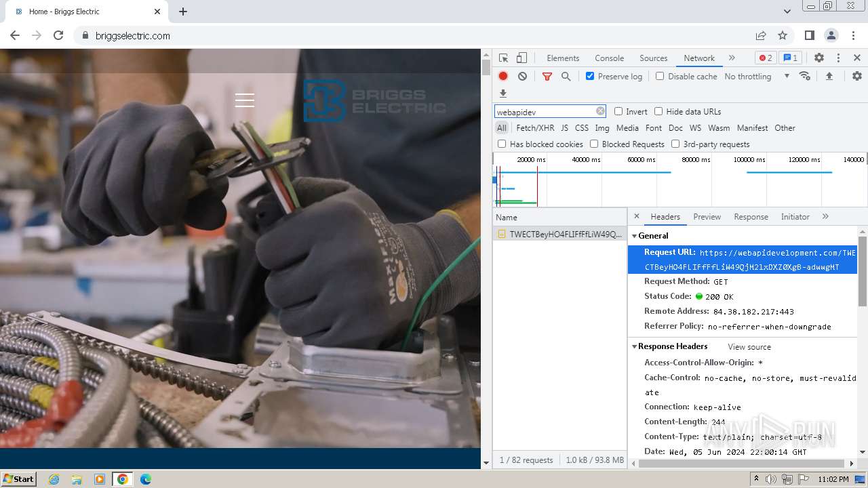Clear the webapidev filter text
Viewport: 868px width, 488px height.
click(600, 111)
